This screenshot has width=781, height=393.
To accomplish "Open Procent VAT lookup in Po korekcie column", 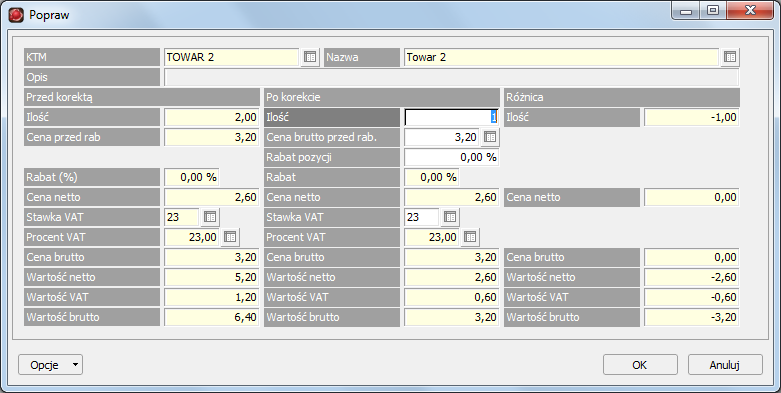I will (470, 237).
